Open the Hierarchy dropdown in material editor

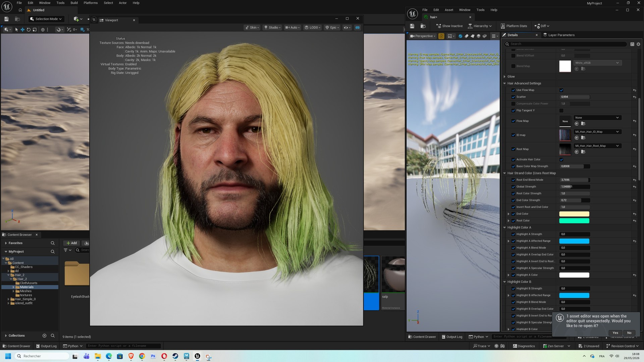(480, 26)
